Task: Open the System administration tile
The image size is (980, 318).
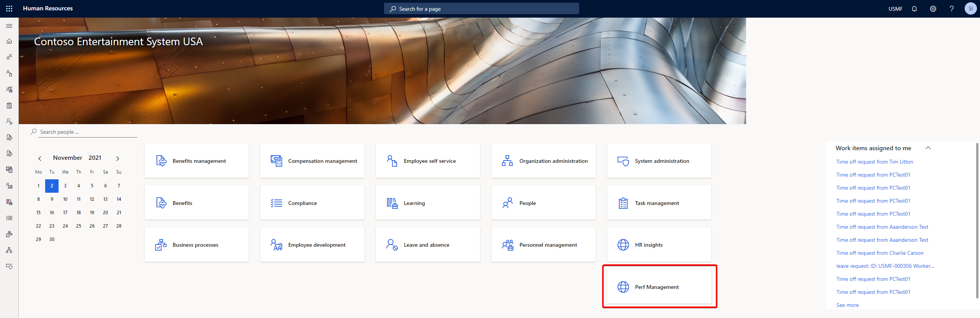Action: tap(659, 161)
